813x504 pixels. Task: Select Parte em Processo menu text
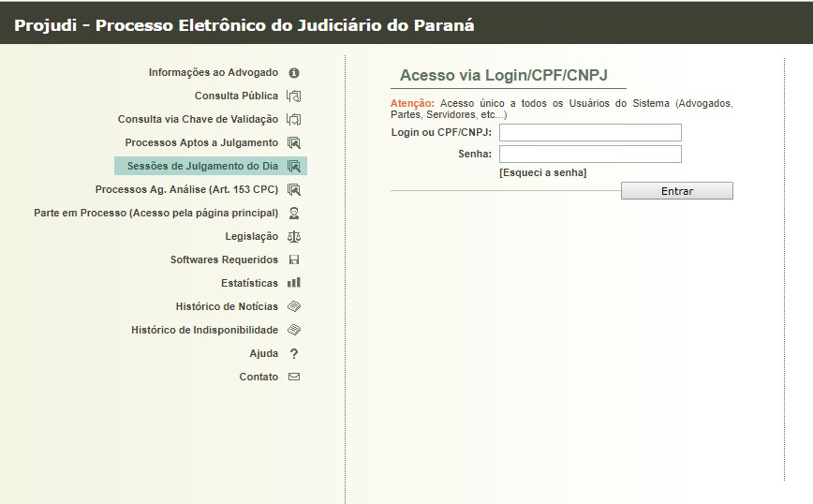155,213
